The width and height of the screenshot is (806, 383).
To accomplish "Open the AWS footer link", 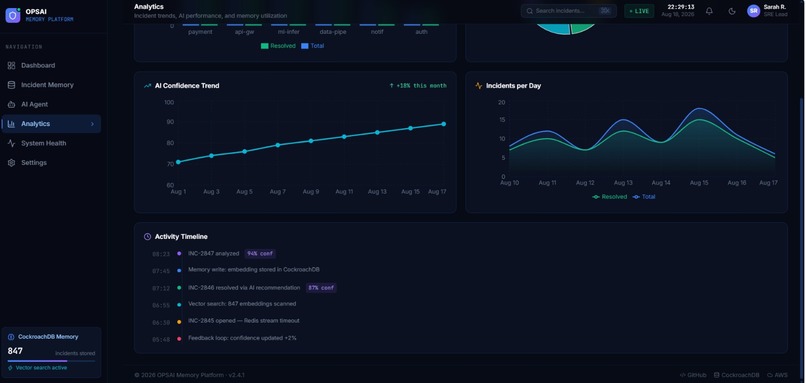I will tap(777, 375).
